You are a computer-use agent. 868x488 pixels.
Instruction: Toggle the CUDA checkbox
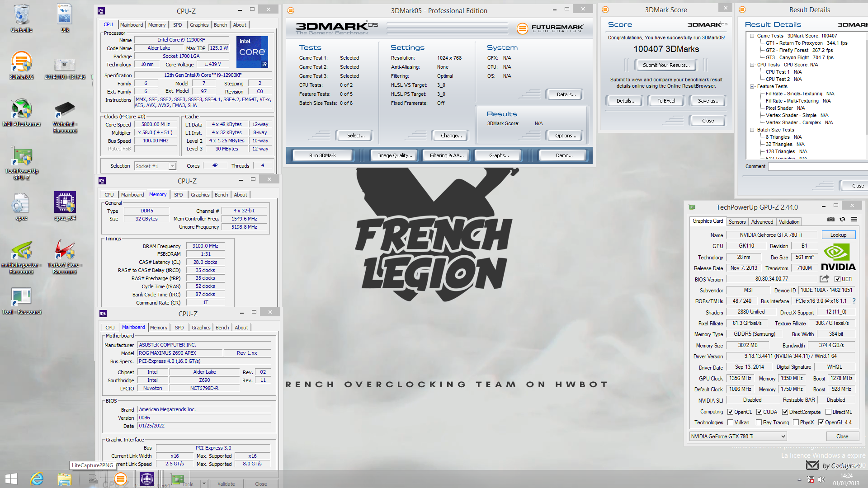tap(759, 412)
